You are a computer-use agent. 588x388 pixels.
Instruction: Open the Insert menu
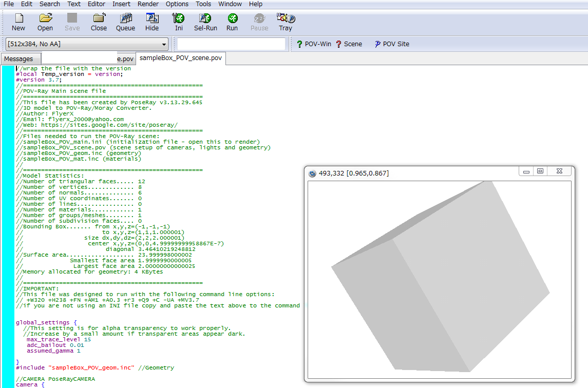(121, 4)
